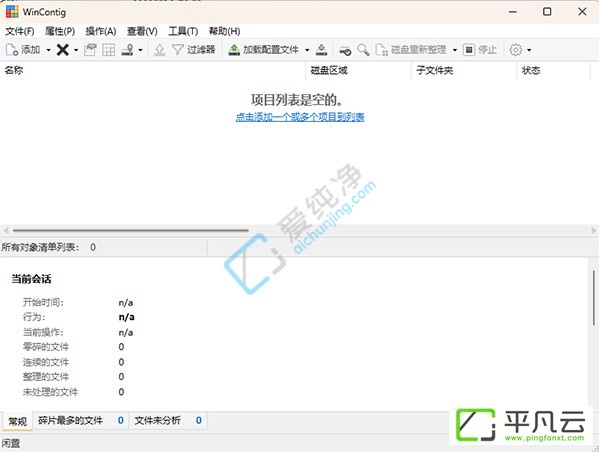
Task: Click the horizontal scrollbar right arrow
Action: 593,230
